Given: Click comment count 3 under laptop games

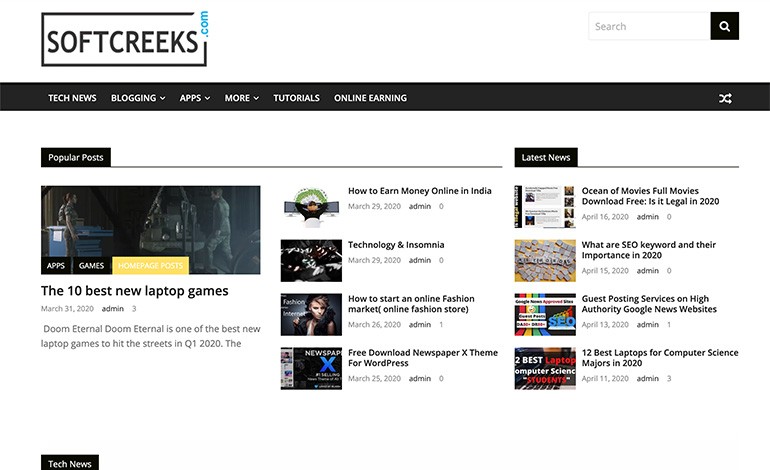Looking at the screenshot, I should 134,308.
